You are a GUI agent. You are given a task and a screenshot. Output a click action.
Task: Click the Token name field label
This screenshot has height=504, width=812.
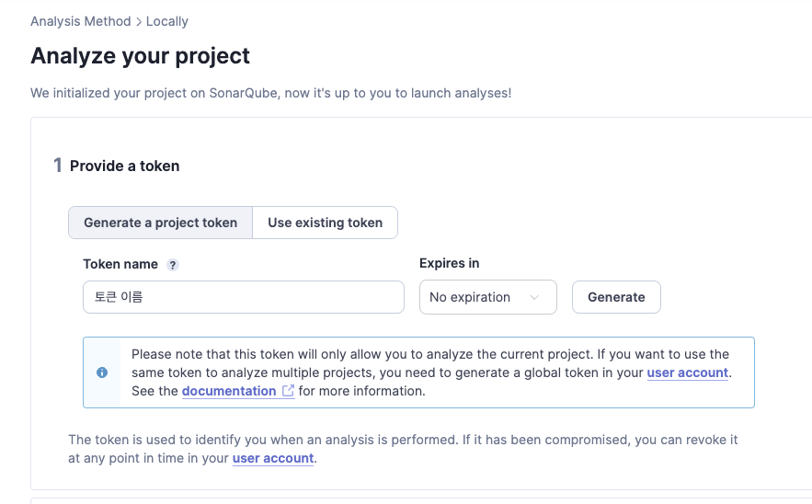pyautogui.click(x=120, y=264)
